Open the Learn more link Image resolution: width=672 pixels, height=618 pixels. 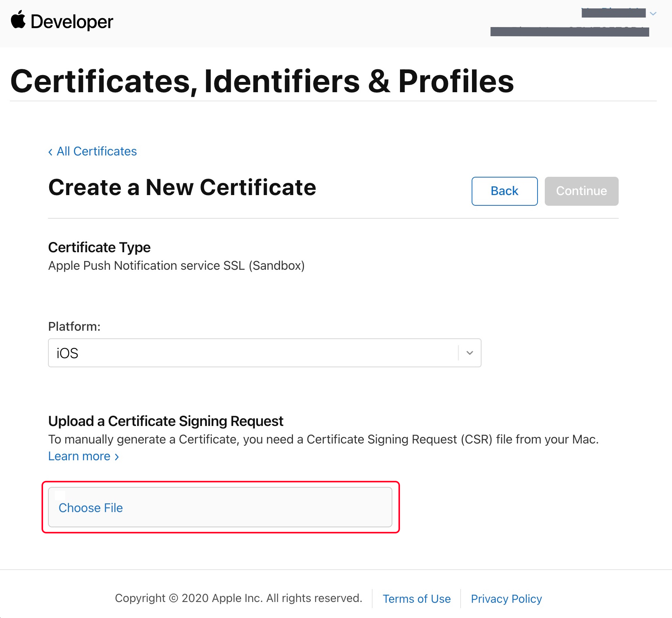(79, 456)
